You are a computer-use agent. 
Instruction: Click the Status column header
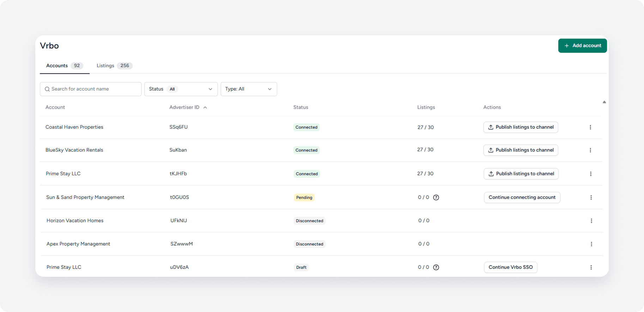[301, 107]
